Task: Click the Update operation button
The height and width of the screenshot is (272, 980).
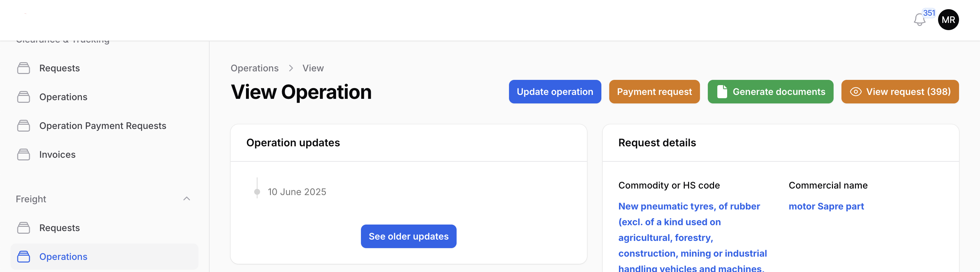Action: click(x=555, y=92)
